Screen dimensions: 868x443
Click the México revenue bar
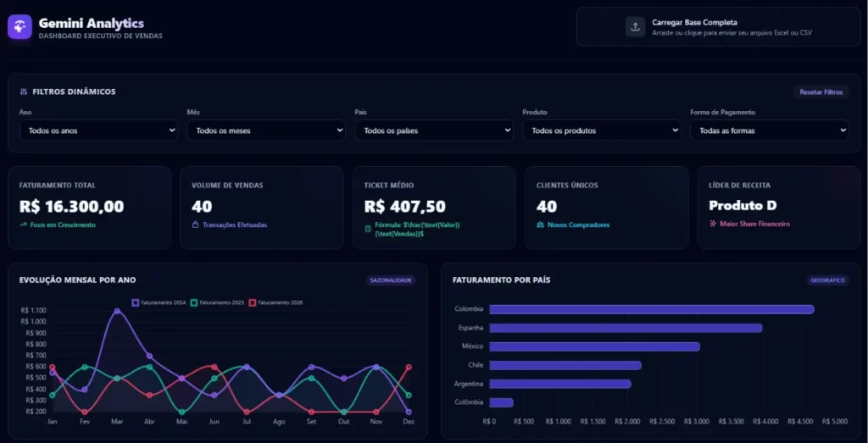(594, 346)
